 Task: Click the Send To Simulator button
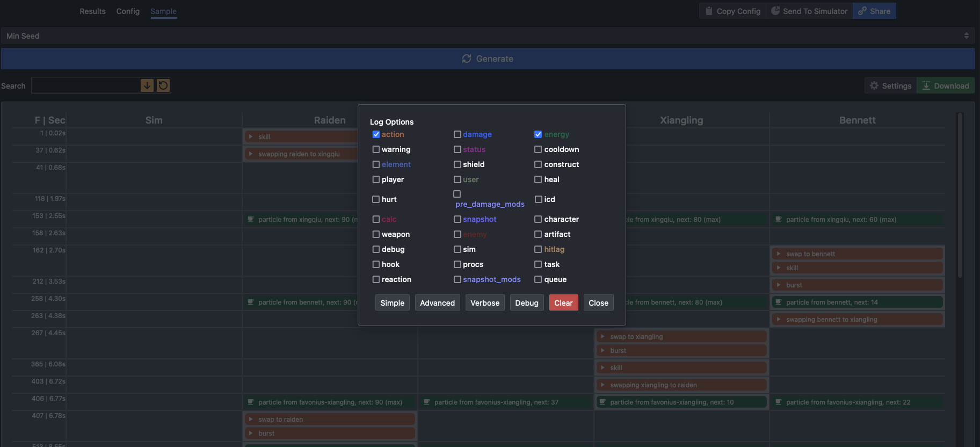(809, 11)
